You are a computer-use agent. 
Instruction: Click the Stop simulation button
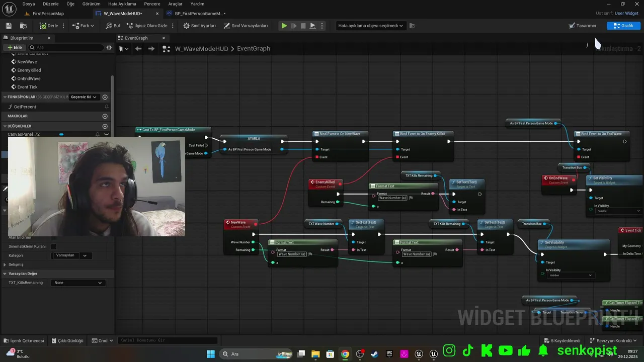(303, 26)
